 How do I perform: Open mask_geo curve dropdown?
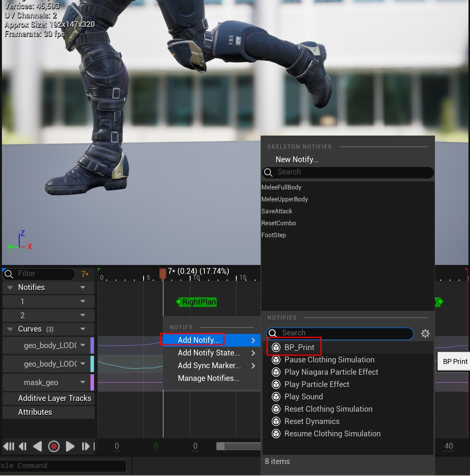click(83, 382)
